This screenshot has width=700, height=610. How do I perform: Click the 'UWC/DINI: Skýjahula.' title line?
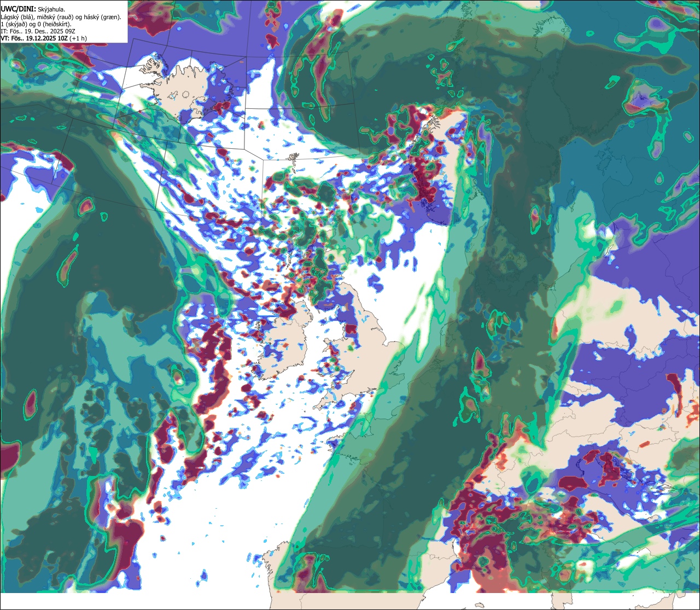[33, 9]
